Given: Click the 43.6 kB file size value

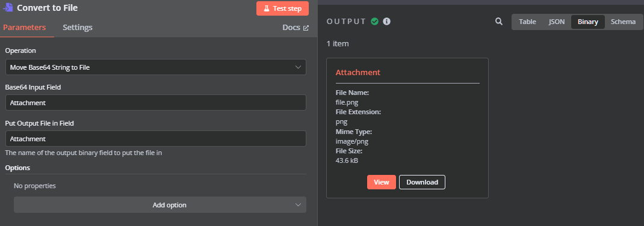Looking at the screenshot, I should (347, 160).
